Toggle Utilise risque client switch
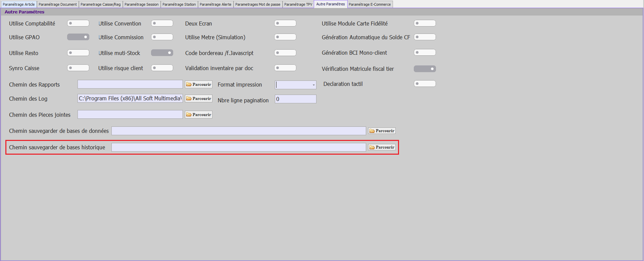The height and width of the screenshot is (261, 644). 162,68
